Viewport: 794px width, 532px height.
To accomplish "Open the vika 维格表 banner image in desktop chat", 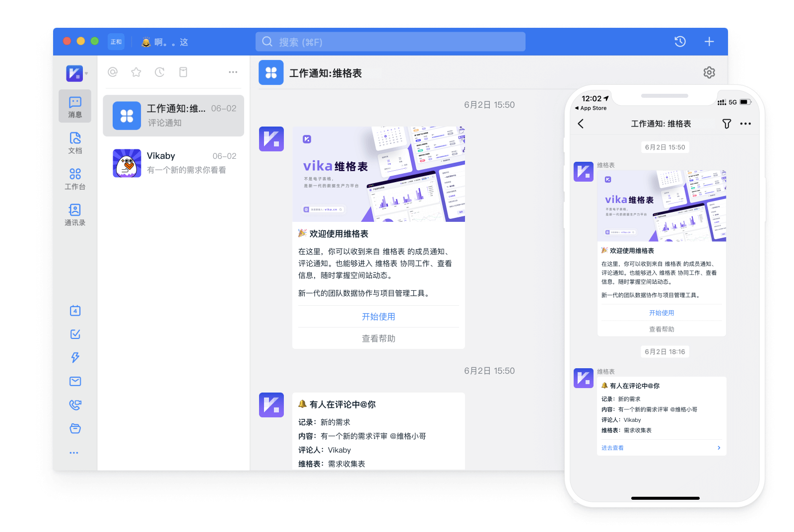I will pos(378,174).
